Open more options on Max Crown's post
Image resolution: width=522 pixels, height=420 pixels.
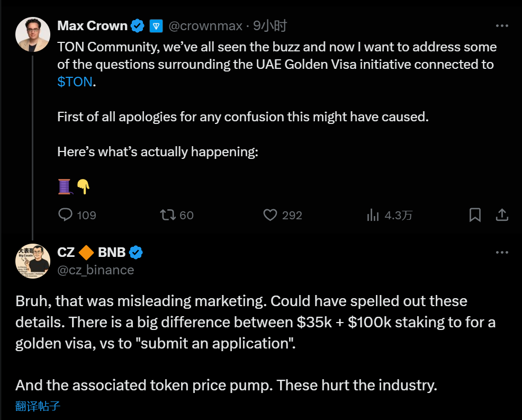point(502,25)
